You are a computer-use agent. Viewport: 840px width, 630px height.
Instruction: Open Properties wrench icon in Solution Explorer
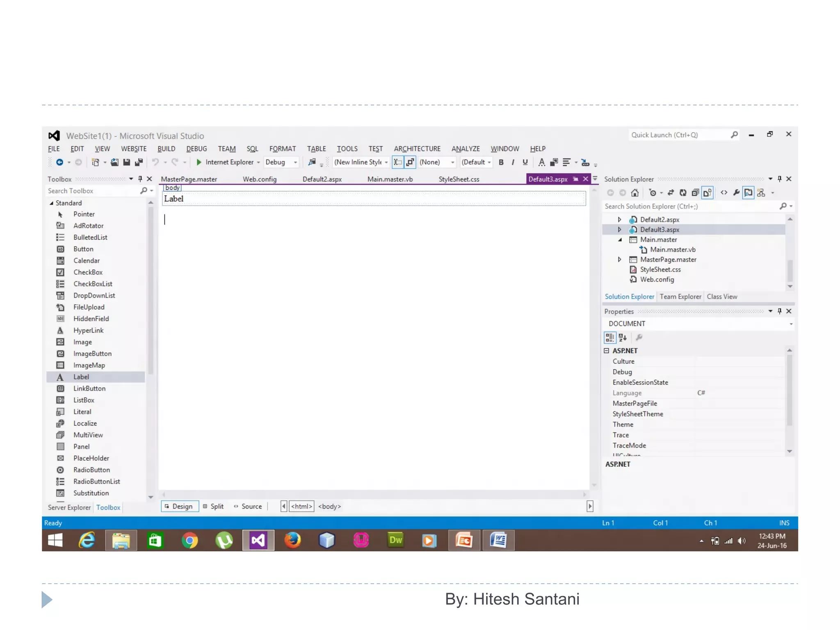pos(736,193)
